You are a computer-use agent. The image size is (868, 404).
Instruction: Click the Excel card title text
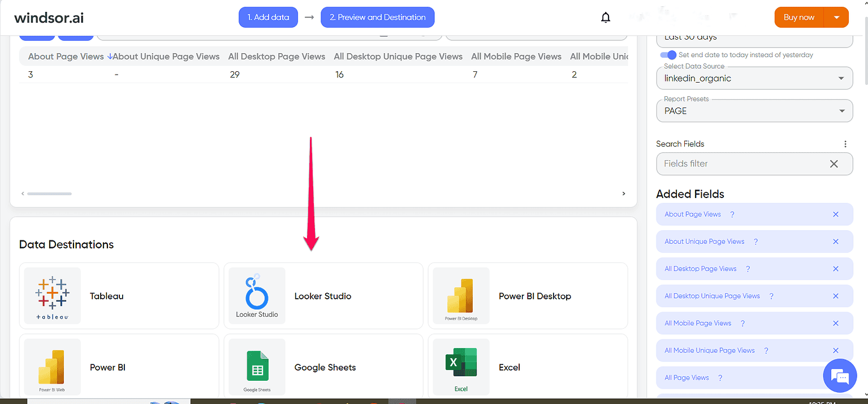click(509, 367)
